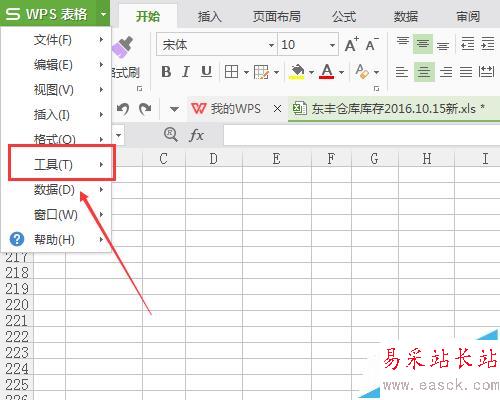Select row 222 header
Image resolution: width=500 pixels, height=400 pixels.
click(17, 337)
